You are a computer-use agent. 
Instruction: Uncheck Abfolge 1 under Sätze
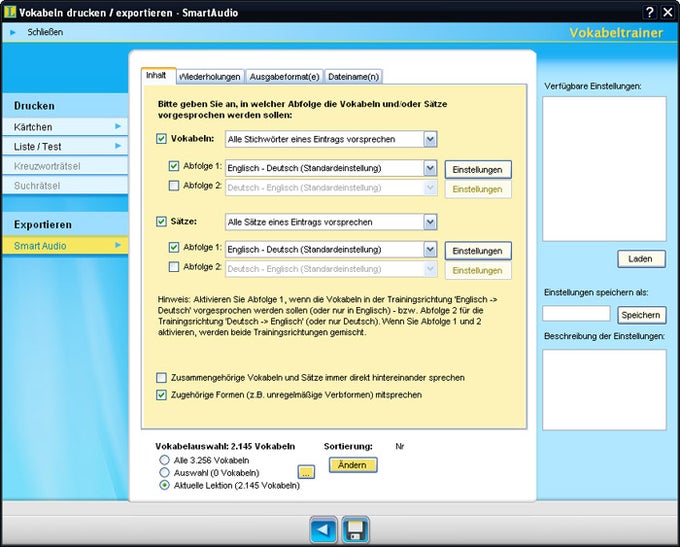[x=174, y=247]
